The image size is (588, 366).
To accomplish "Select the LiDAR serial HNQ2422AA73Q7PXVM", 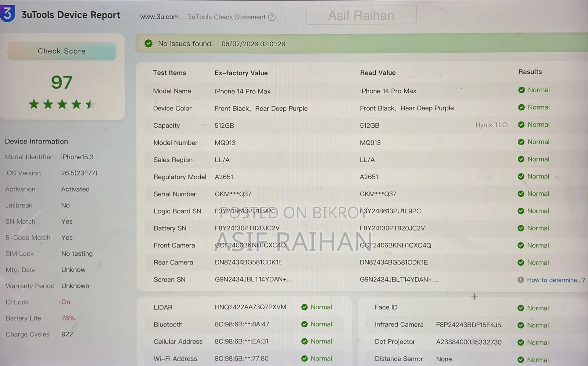I will 251,307.
